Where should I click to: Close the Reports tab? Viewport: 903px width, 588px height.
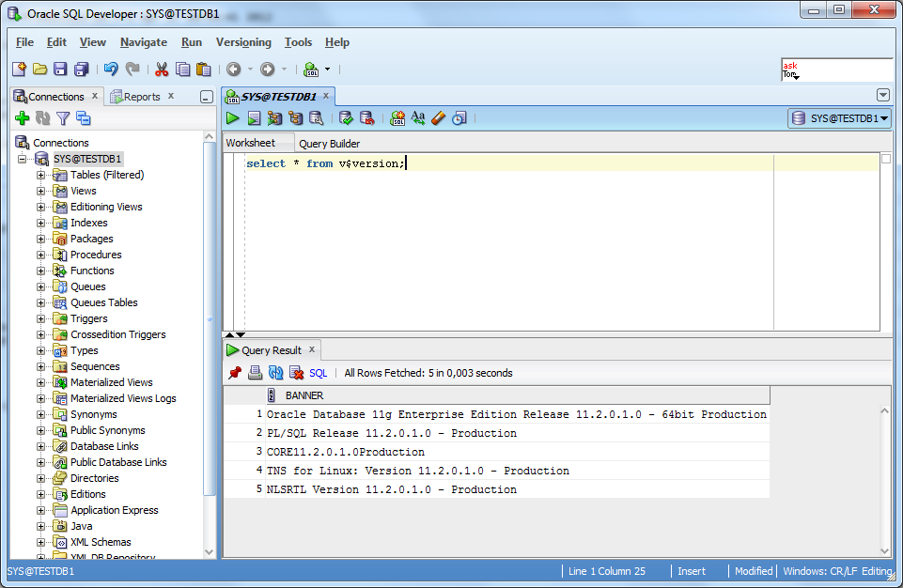[171, 96]
